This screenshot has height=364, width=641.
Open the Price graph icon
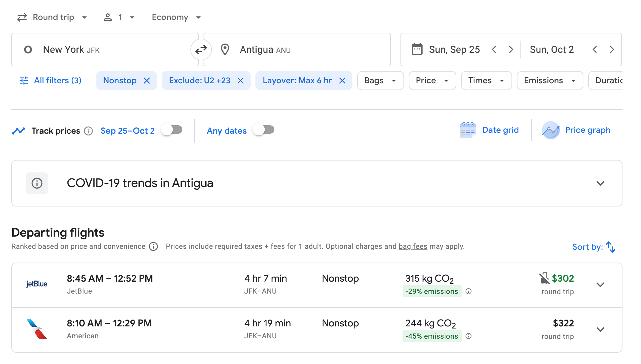[551, 130]
